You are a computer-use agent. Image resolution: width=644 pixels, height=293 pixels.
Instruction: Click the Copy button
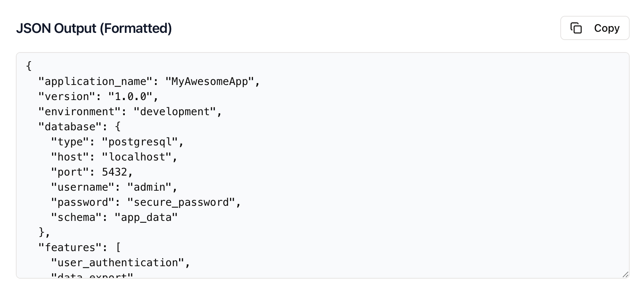point(606,28)
